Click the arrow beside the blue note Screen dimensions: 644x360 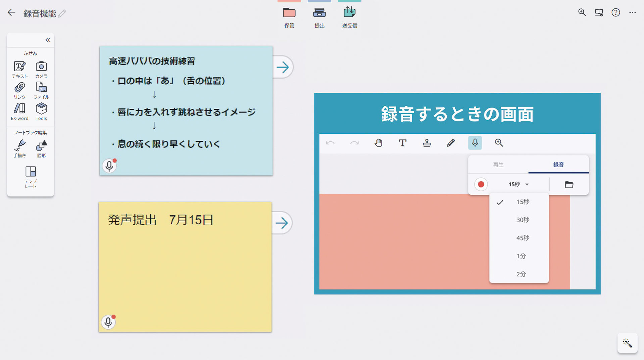coord(283,67)
